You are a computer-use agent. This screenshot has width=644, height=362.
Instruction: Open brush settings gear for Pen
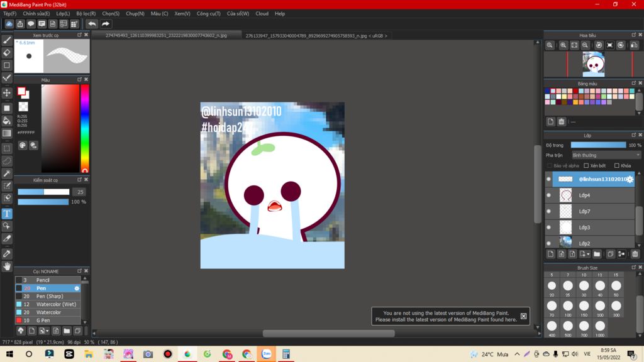pos(77,288)
